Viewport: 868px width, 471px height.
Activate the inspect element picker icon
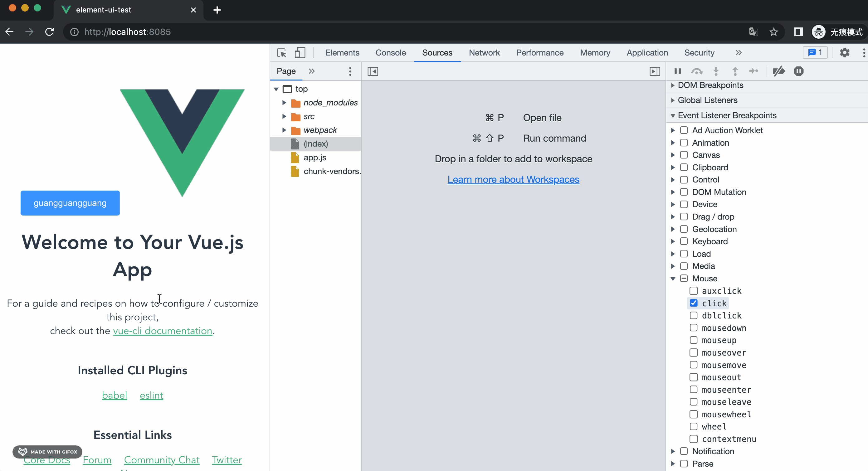click(281, 53)
